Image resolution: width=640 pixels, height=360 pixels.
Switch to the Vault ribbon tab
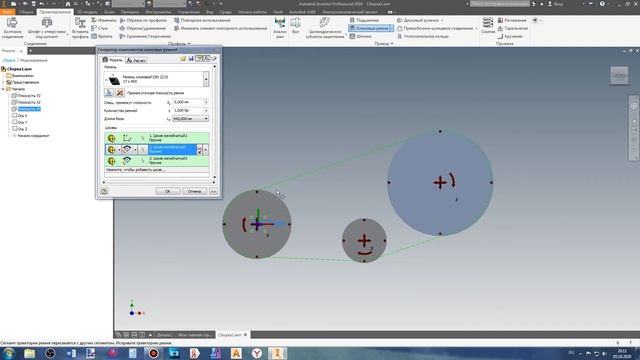pos(278,12)
